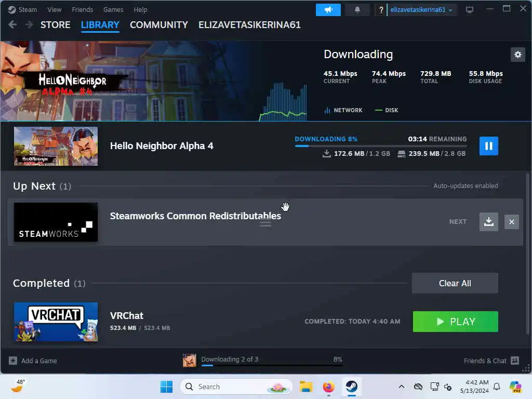The width and height of the screenshot is (532, 399).
Task: Open the notifications bell
Action: click(357, 10)
